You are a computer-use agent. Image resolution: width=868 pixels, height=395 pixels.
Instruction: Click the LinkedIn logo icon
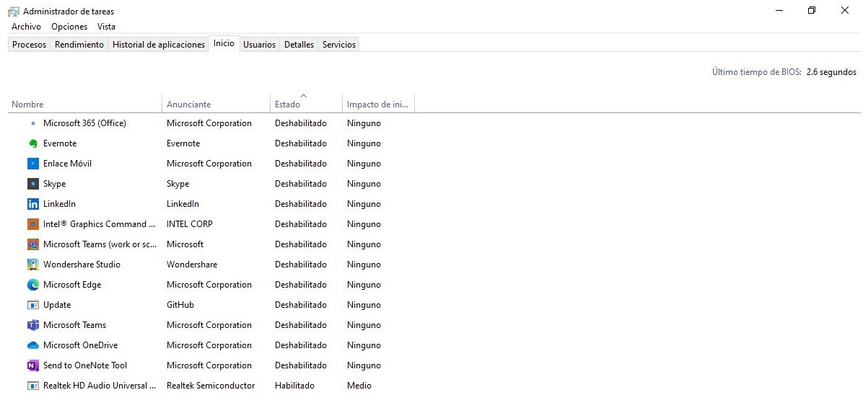point(33,204)
